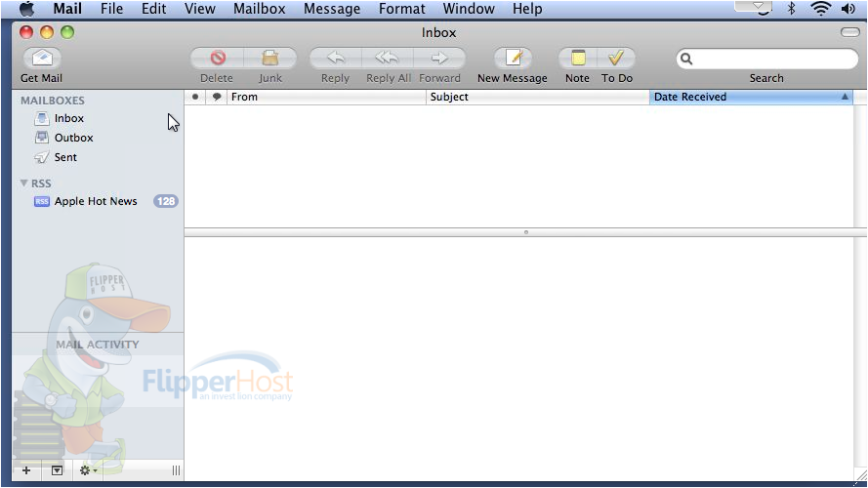This screenshot has height=488, width=868.
Task: Sort messages by unread status column
Action: (195, 97)
